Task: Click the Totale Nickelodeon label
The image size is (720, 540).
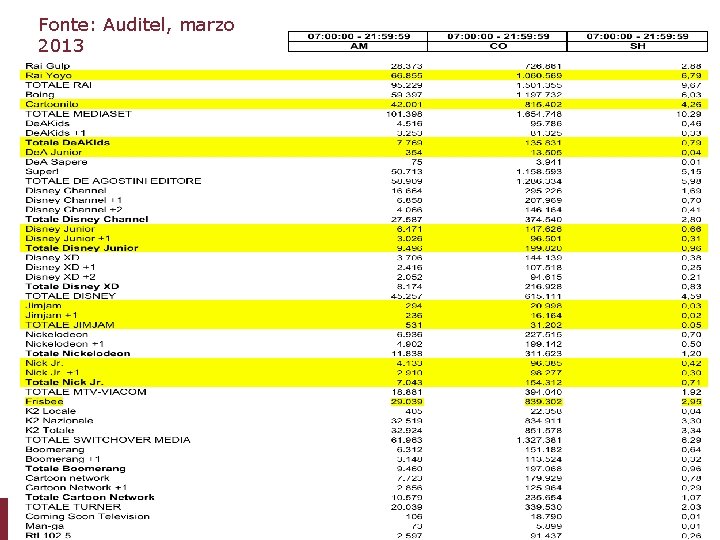Action: click(78, 353)
